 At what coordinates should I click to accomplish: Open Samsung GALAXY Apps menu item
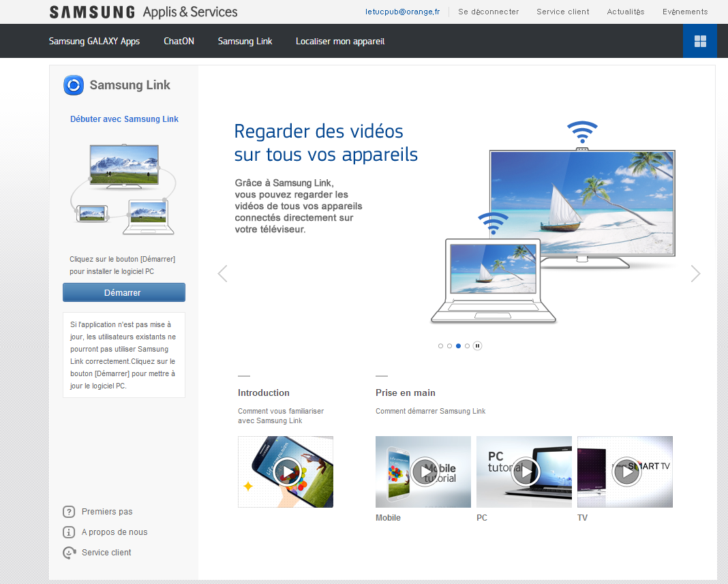tap(94, 42)
